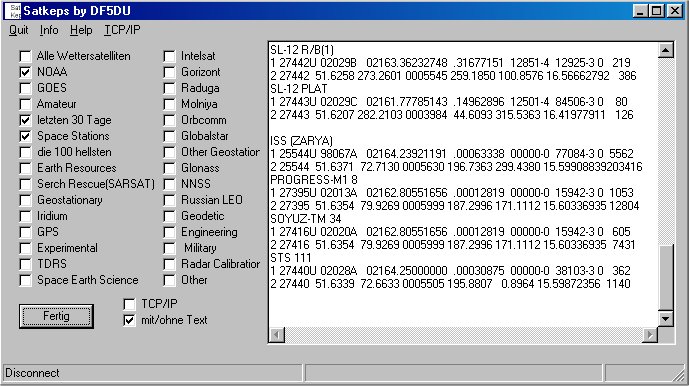Click the Disconnect status bar text
Viewport: 689px width, 386px height.
point(32,373)
